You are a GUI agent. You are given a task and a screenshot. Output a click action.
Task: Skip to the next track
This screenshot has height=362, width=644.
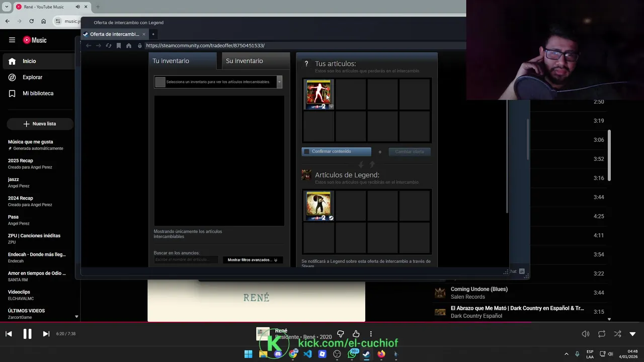(46, 334)
